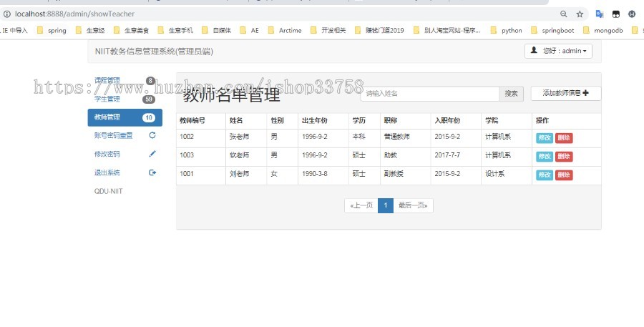
Task: Open the 自媒体 bookmark folder
Action: pyautogui.click(x=216, y=30)
